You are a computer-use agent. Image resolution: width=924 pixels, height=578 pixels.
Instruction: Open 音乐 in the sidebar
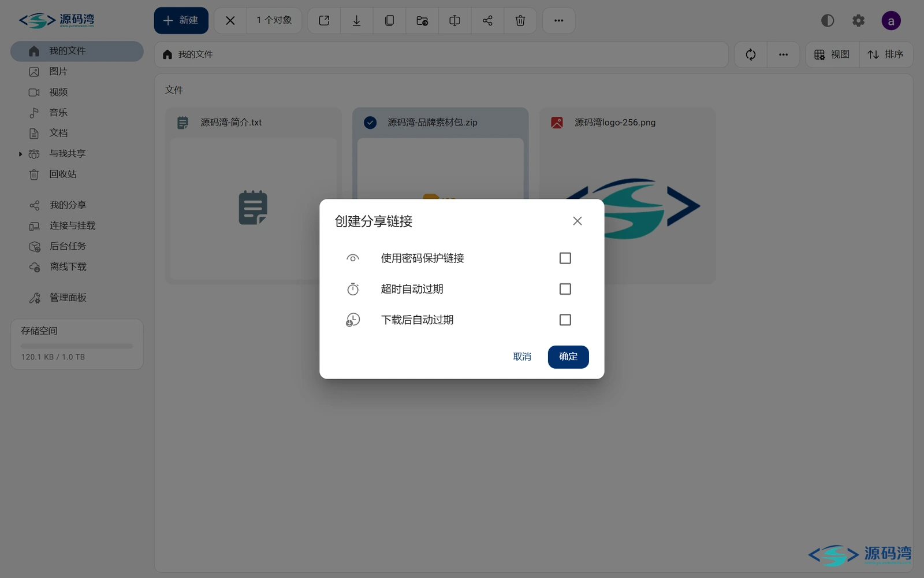coord(77,113)
